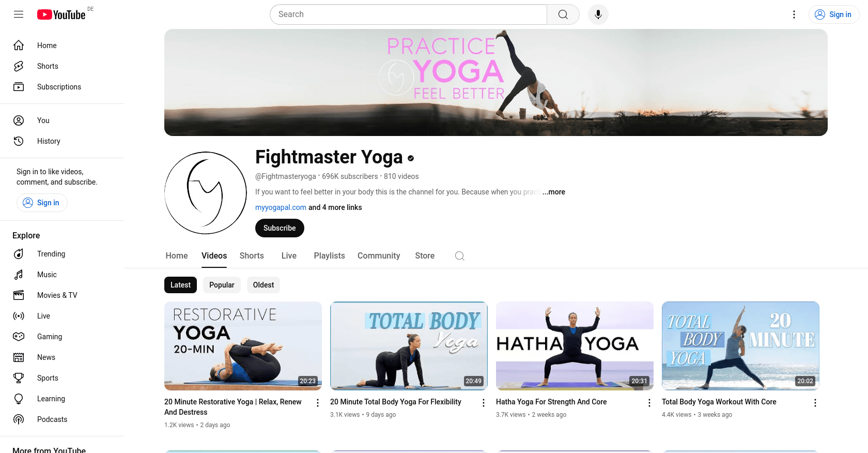This screenshot has height=453, width=868.
Task: Expand channel description with ...more
Action: (554, 192)
